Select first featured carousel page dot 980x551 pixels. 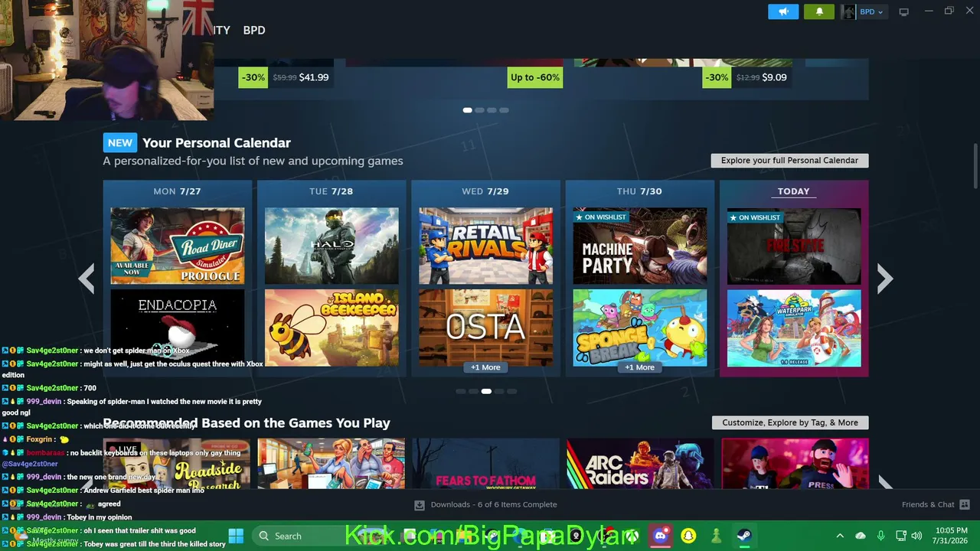[467, 110]
